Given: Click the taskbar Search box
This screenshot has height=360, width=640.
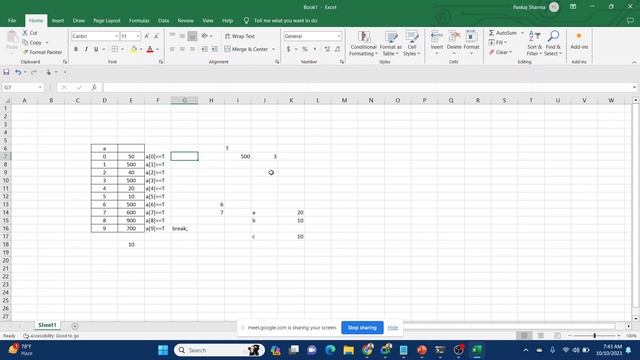Looking at the screenshot, I should (x=220, y=350).
